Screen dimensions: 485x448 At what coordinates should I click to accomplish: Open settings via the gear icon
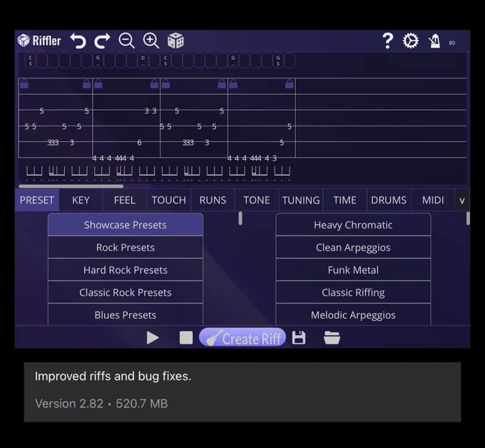click(410, 41)
